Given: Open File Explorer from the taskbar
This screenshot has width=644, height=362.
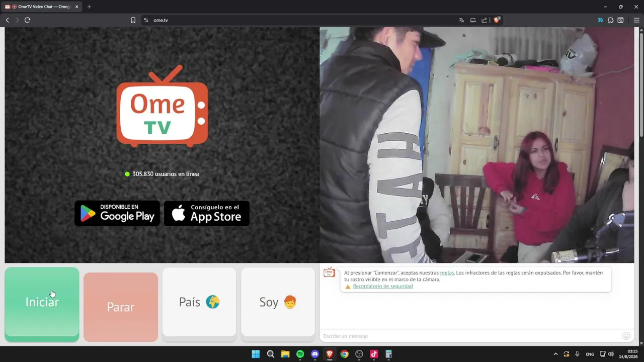Looking at the screenshot, I should pos(285,354).
